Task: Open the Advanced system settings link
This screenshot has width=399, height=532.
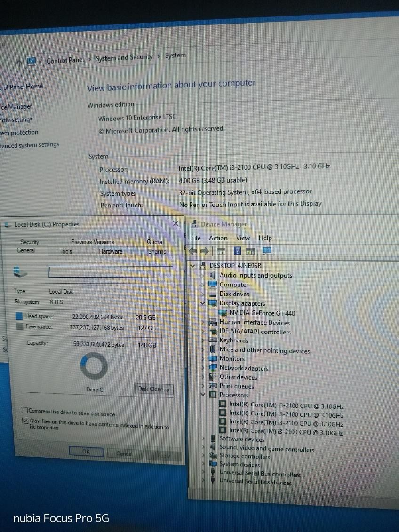Action: click(x=30, y=145)
